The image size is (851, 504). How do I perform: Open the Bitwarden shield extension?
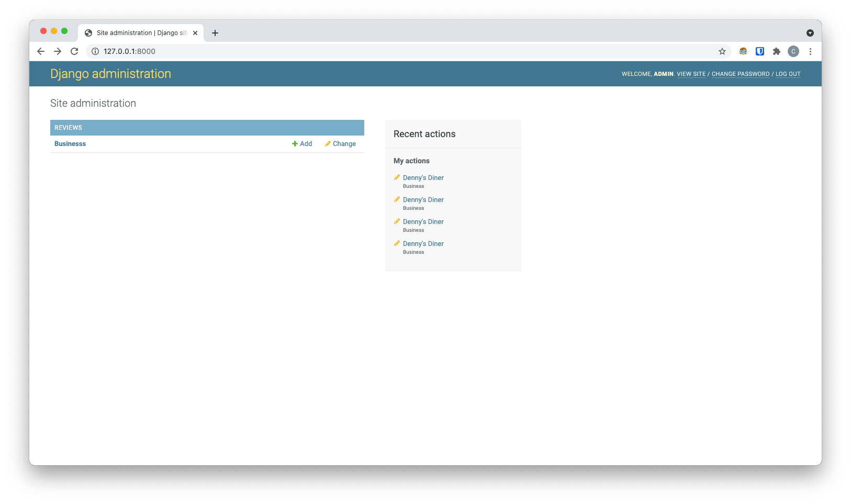point(760,51)
